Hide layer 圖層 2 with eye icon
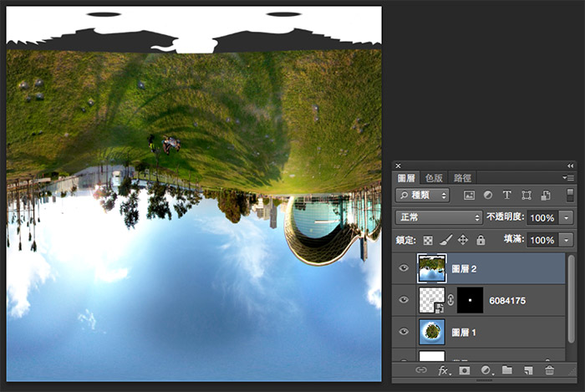585x392 pixels. coord(404,268)
